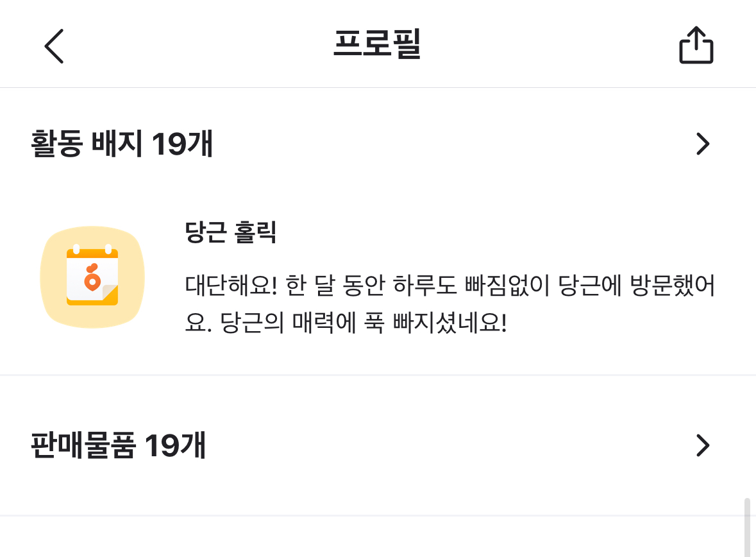756x557 pixels.
Task: Select the 당근 홀릭 badge title
Action: (230, 232)
